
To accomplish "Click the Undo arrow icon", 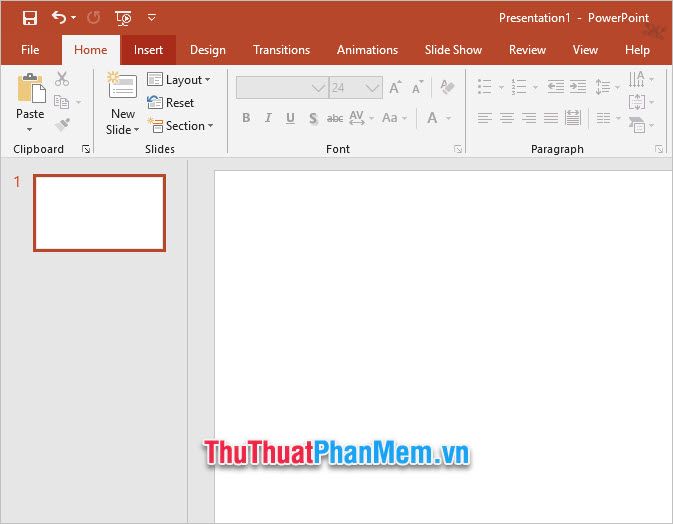I will 59,17.
